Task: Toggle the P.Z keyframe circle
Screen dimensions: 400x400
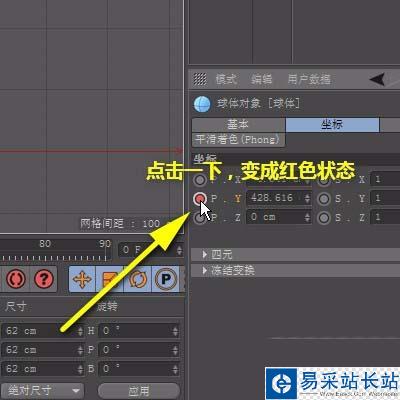Action: pos(199,218)
